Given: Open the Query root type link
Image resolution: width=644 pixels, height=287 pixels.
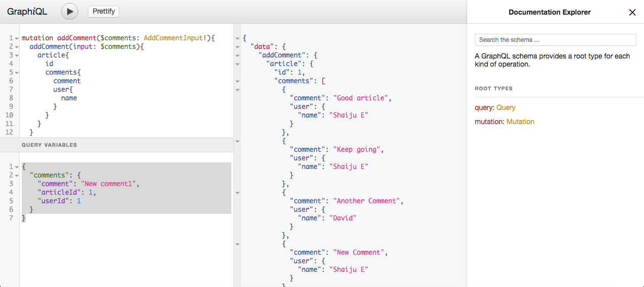Looking at the screenshot, I should [x=506, y=107].
